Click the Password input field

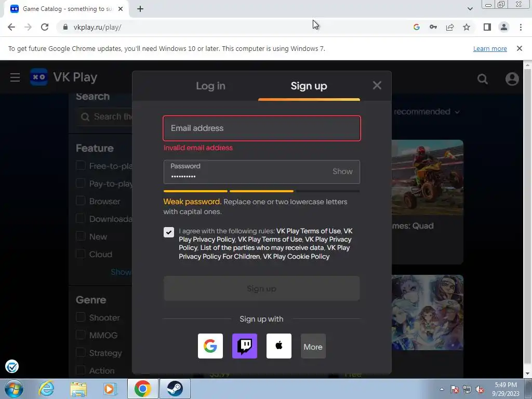(262, 171)
